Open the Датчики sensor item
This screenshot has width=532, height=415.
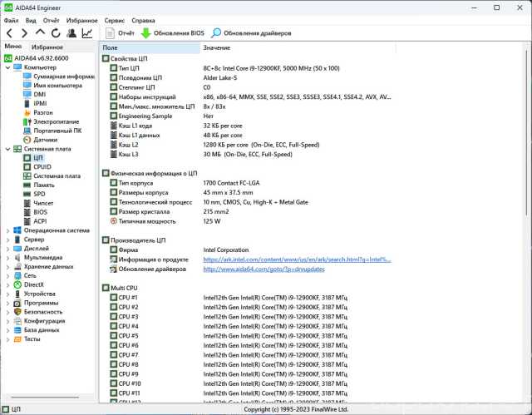[x=45, y=140]
